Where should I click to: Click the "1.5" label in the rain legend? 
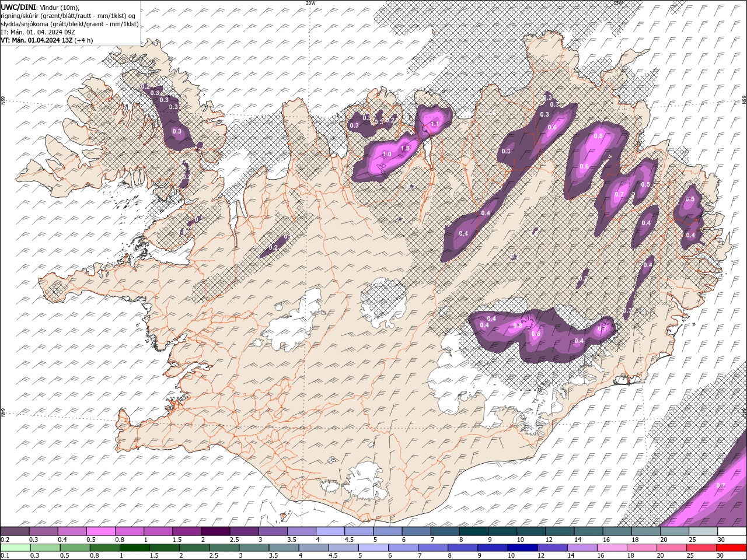click(x=155, y=556)
